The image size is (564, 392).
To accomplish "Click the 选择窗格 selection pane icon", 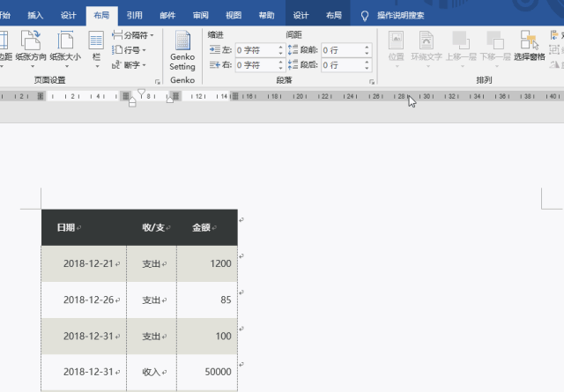I will coord(529,46).
